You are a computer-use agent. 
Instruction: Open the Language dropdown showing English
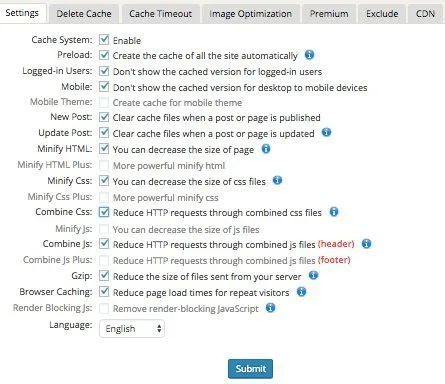coord(132,329)
